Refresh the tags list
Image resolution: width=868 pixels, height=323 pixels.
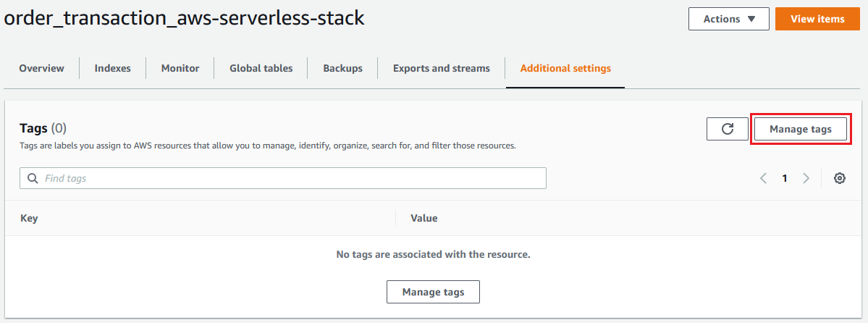[728, 129]
